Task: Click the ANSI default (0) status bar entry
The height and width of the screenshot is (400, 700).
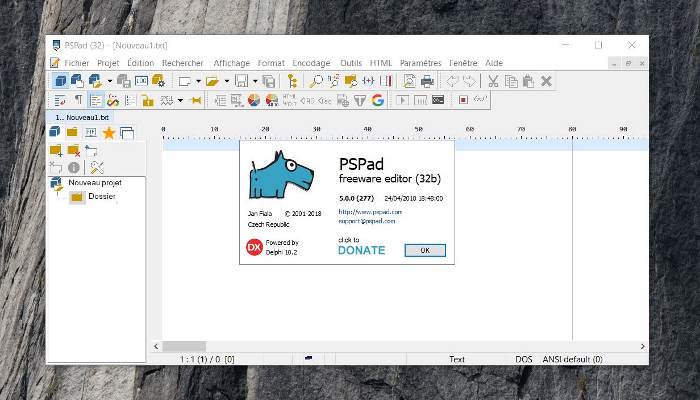Action: [572, 359]
